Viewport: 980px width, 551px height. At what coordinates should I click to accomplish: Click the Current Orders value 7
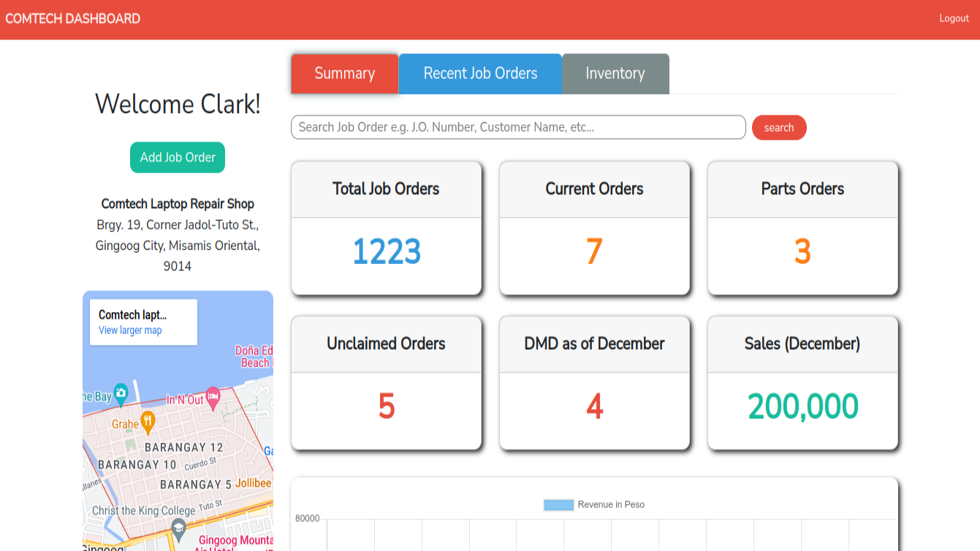[594, 252]
